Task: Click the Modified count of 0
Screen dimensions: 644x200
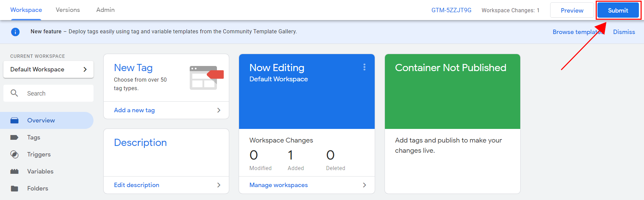Action: (x=254, y=155)
